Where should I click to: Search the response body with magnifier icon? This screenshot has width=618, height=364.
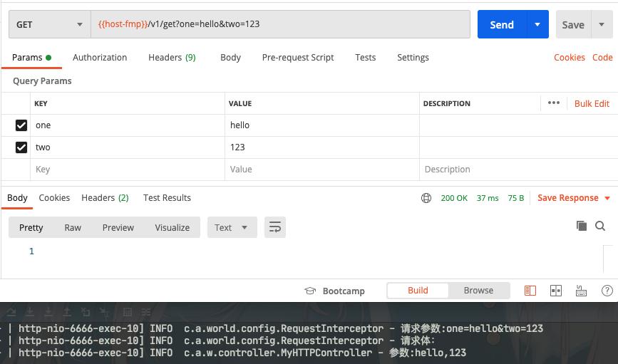(x=600, y=226)
